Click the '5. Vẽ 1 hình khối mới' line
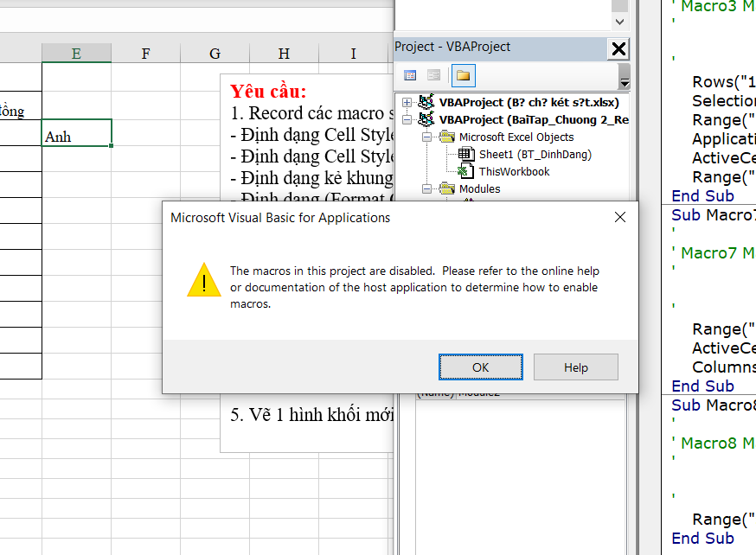Viewport: 756px width, 555px height. (312, 415)
